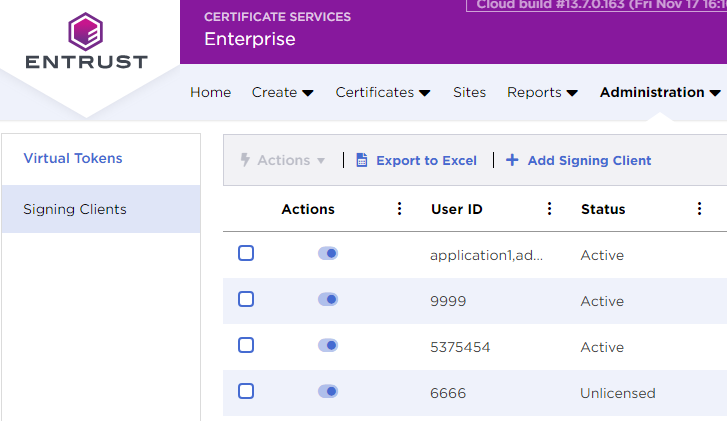Viewport: 727px width, 421px height.
Task: Open Virtual Tokens in the sidebar
Action: (x=73, y=158)
